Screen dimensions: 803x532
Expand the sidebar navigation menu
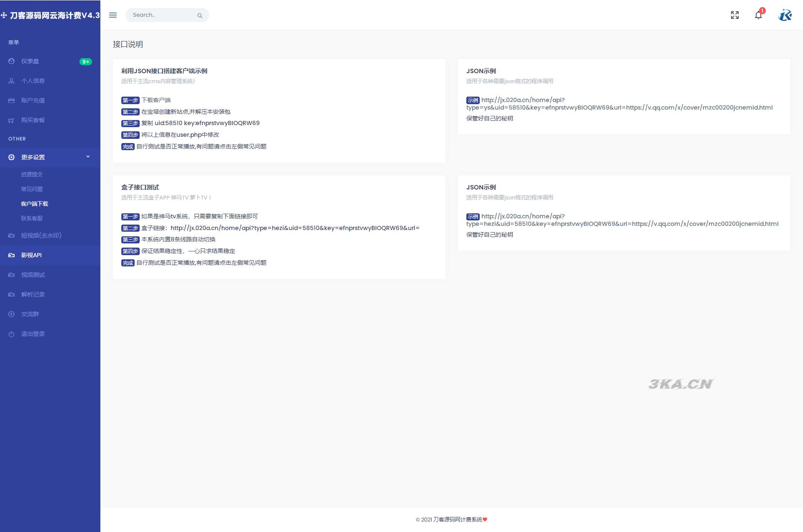pos(113,15)
